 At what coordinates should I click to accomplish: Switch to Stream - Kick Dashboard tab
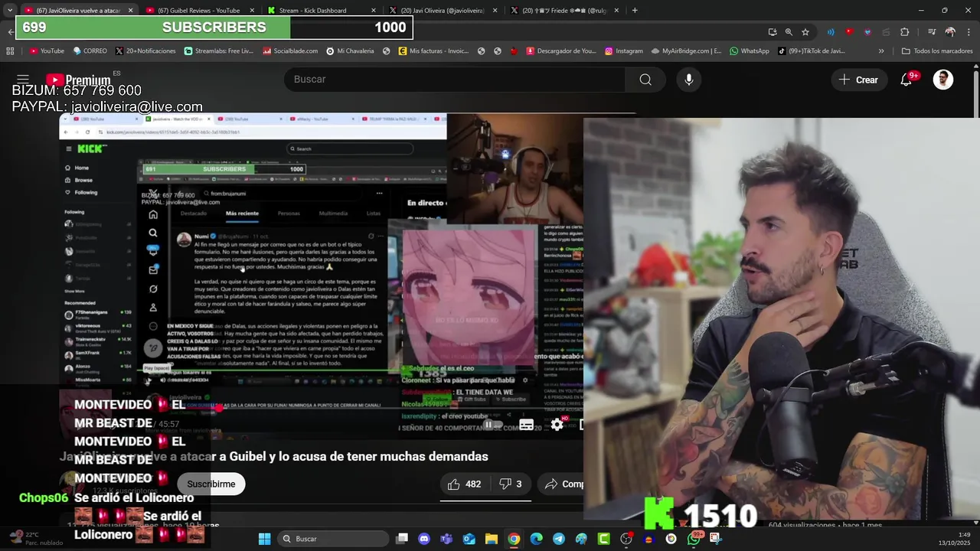322,10
